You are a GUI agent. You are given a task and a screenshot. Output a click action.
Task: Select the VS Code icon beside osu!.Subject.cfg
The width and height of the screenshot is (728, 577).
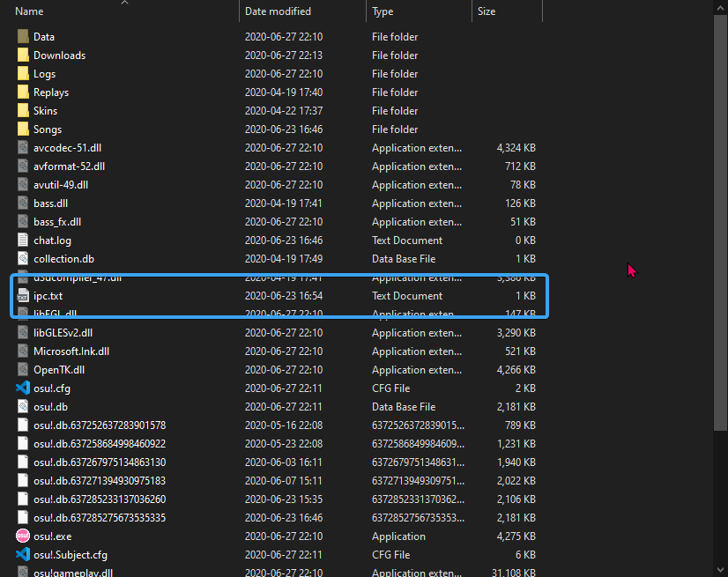(23, 555)
